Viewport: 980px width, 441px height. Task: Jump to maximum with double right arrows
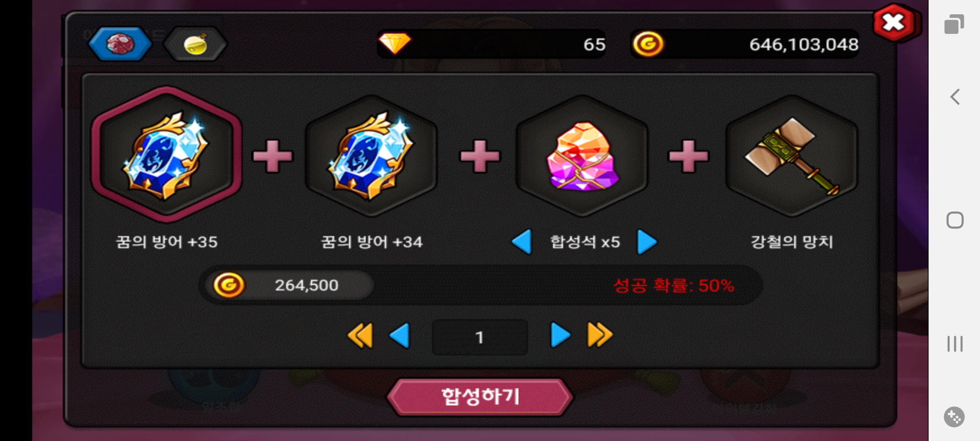tap(600, 336)
